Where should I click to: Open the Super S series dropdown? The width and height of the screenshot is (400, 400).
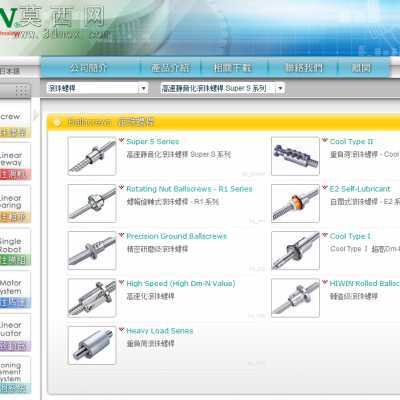coord(222,88)
